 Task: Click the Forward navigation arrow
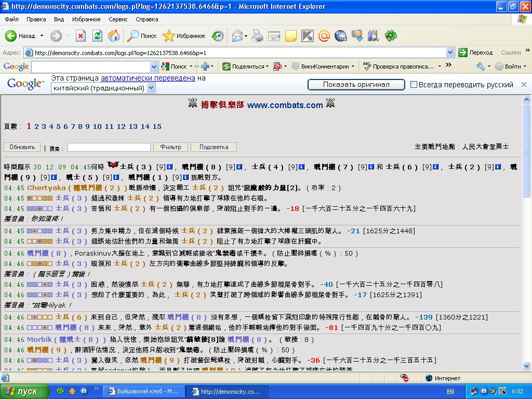(56, 36)
